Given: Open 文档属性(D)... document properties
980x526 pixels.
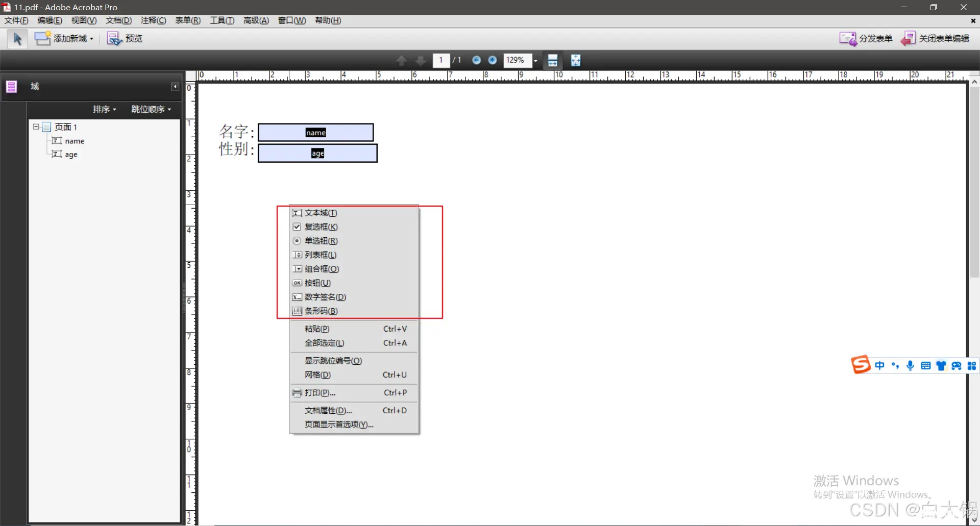Looking at the screenshot, I should [x=354, y=411].
